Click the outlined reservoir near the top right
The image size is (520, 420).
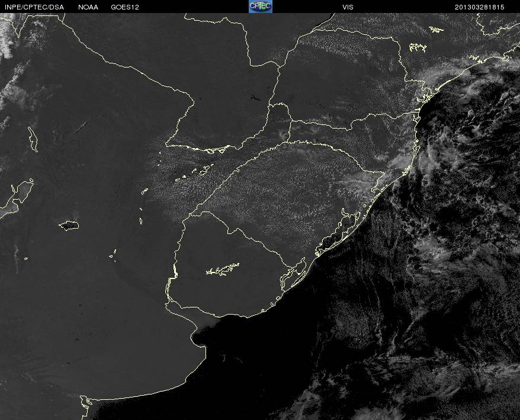point(418,47)
